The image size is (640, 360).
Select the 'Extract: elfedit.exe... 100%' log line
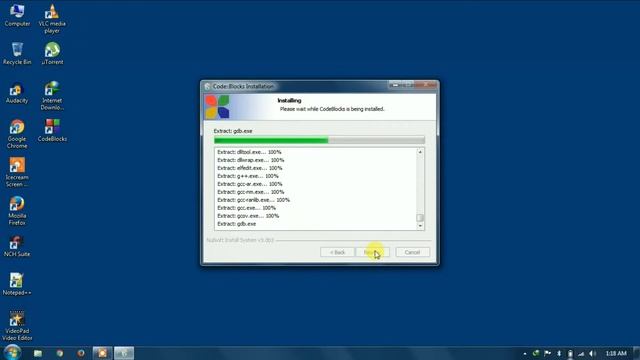(x=250, y=168)
